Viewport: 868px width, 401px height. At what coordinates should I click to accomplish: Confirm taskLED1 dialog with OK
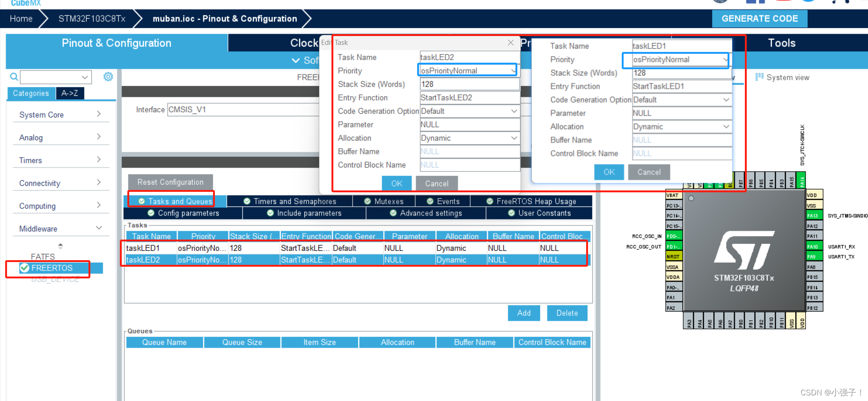coord(609,172)
